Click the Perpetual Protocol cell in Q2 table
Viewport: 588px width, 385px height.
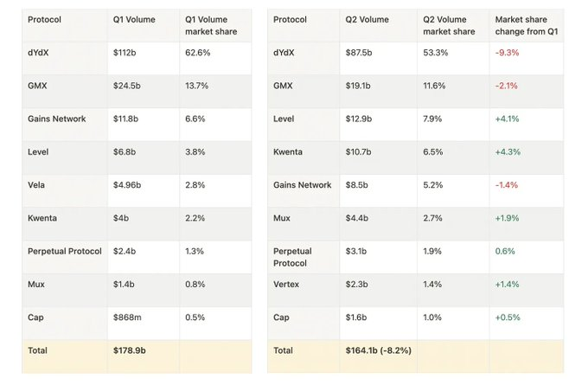[x=304, y=257]
